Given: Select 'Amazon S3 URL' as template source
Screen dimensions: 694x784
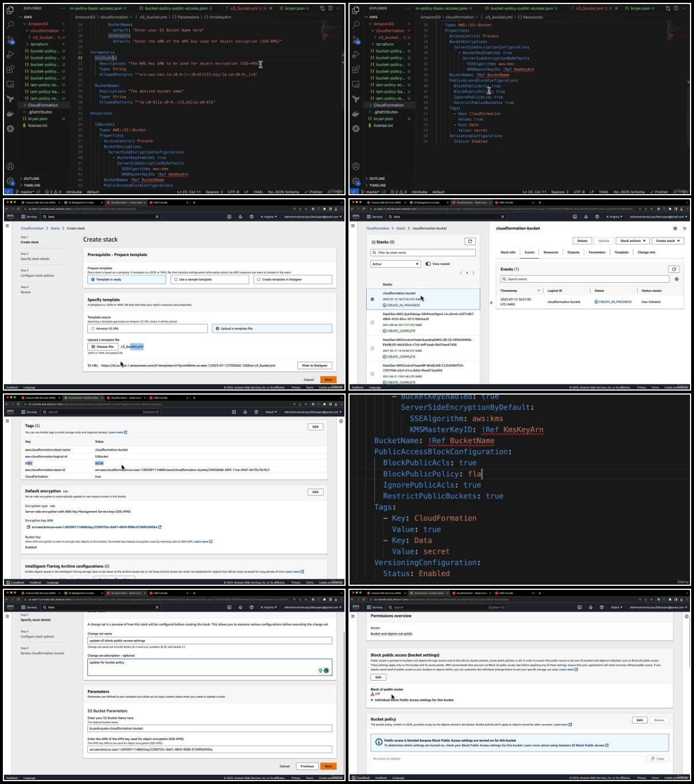Looking at the screenshot, I should [x=147, y=329].
